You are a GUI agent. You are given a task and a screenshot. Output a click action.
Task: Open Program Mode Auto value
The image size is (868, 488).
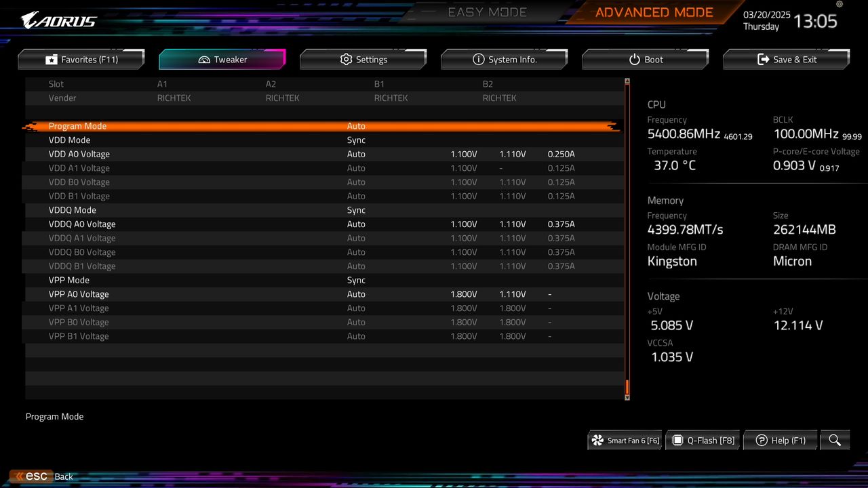click(x=356, y=126)
